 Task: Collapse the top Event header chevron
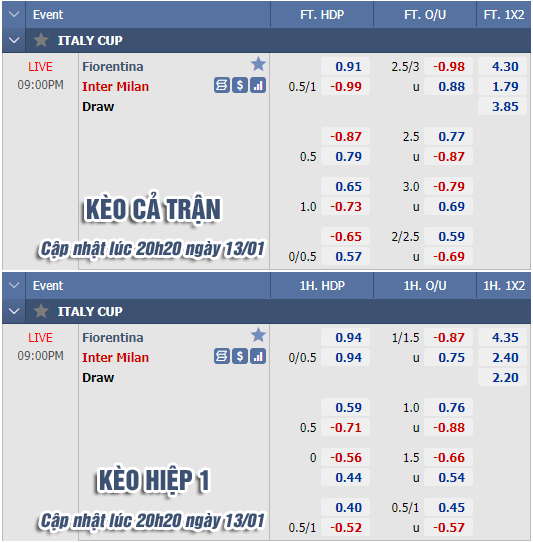click(x=14, y=15)
